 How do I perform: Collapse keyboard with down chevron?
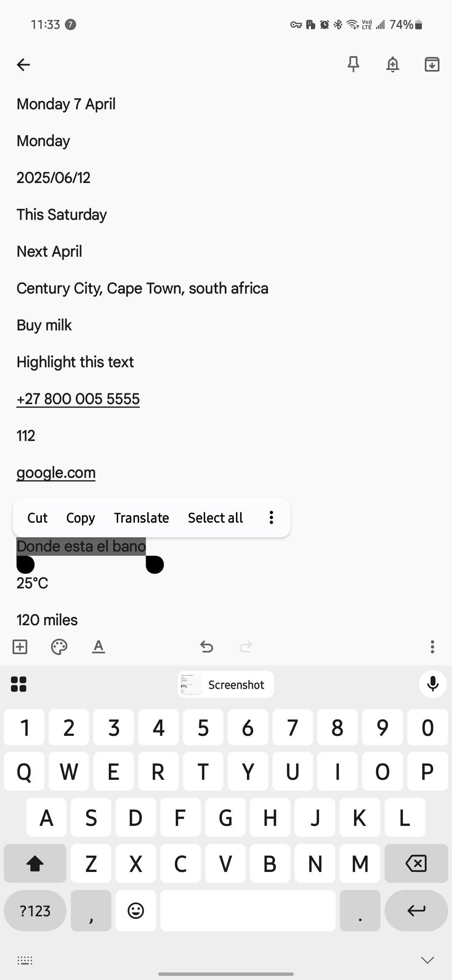point(427,960)
